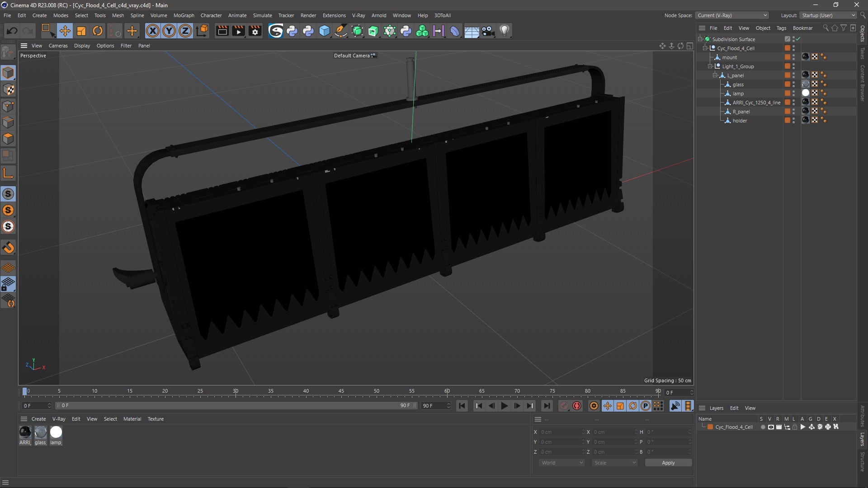Select the holder object row
The height and width of the screenshot is (488, 868).
(740, 121)
